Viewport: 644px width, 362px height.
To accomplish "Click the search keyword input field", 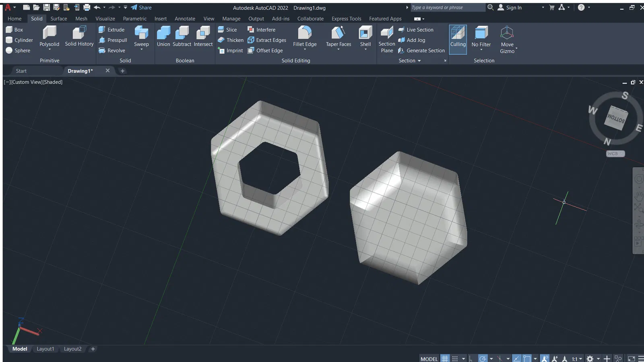I will tap(447, 8).
